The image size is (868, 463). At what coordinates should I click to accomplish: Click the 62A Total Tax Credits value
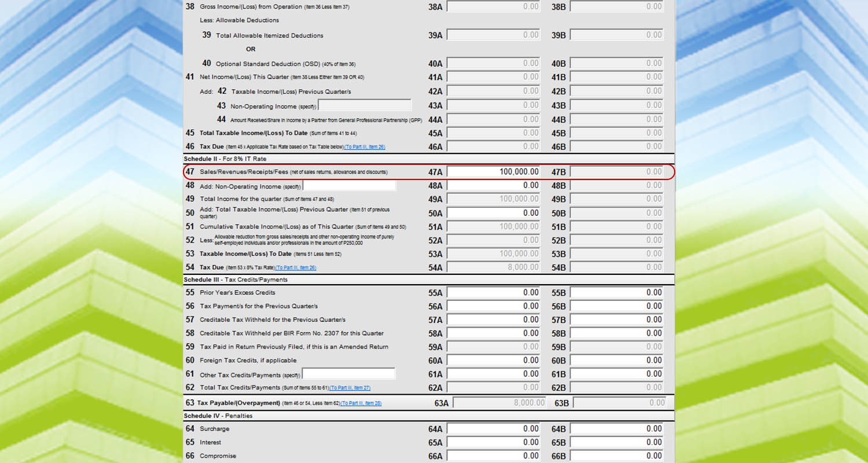pos(494,388)
